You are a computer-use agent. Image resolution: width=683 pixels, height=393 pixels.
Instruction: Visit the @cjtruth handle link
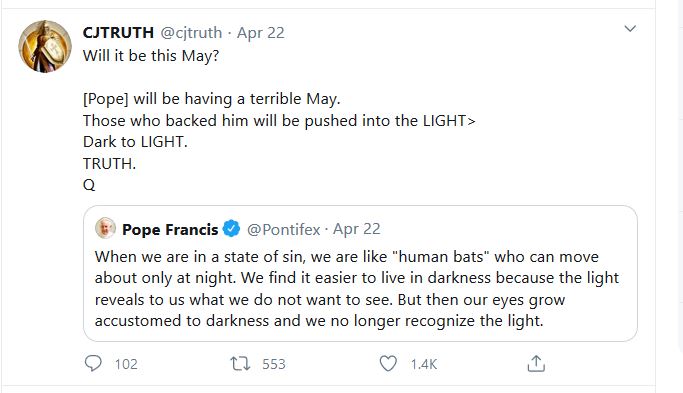click(191, 33)
